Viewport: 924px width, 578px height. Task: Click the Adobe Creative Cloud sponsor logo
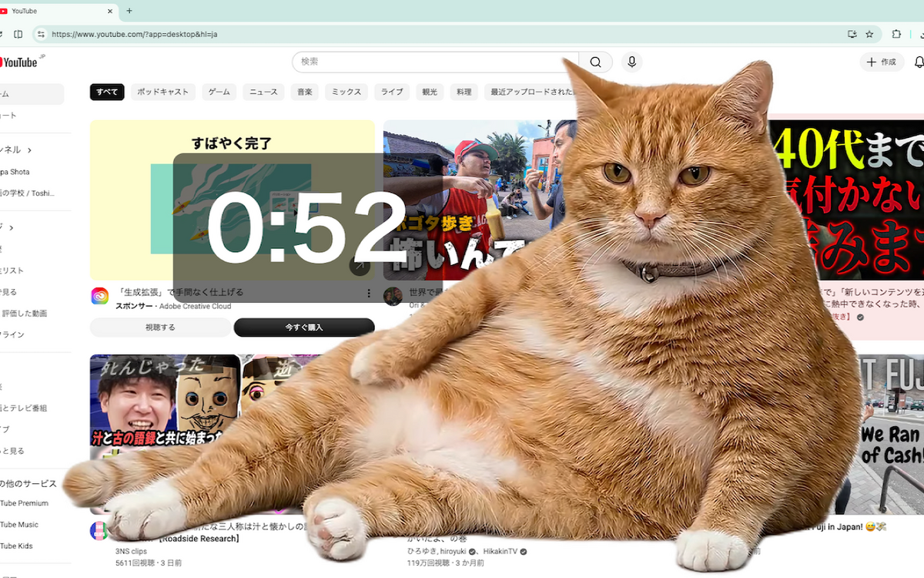(x=99, y=295)
